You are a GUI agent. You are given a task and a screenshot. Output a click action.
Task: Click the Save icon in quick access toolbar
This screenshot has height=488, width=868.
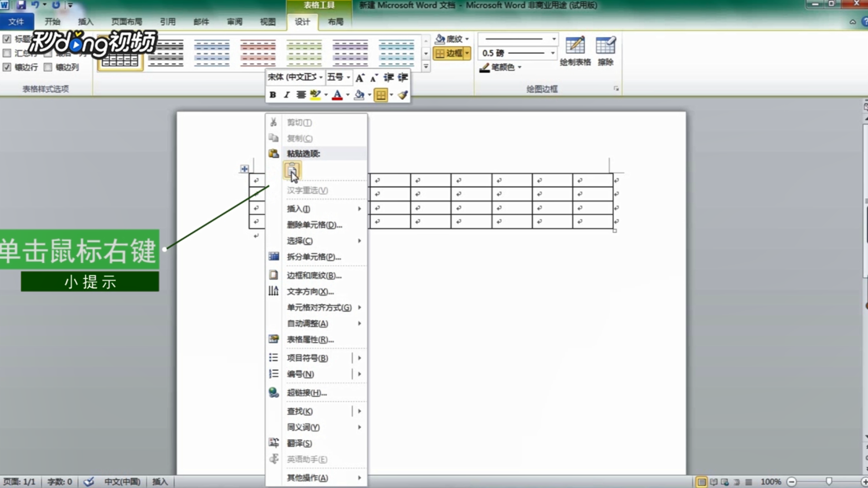[x=21, y=5]
